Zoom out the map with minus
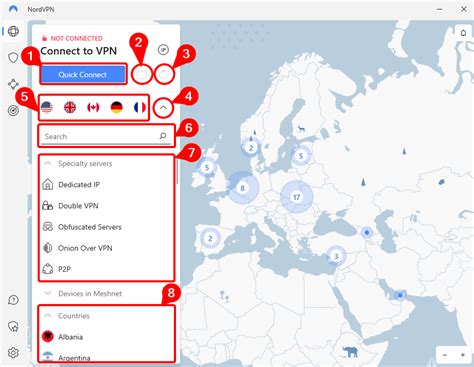 pyautogui.click(x=445, y=355)
